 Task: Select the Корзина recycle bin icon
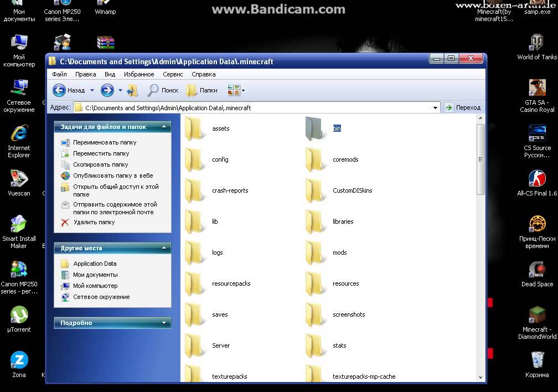pyautogui.click(x=537, y=360)
